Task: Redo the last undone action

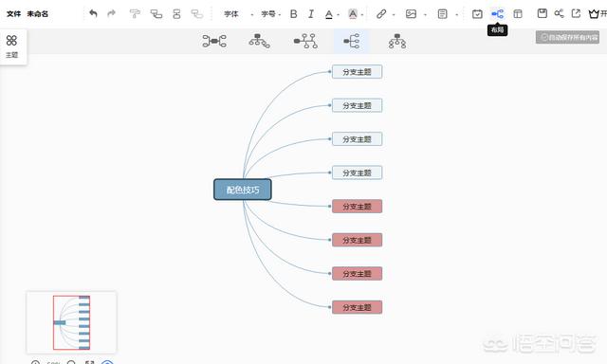Action: click(111, 13)
